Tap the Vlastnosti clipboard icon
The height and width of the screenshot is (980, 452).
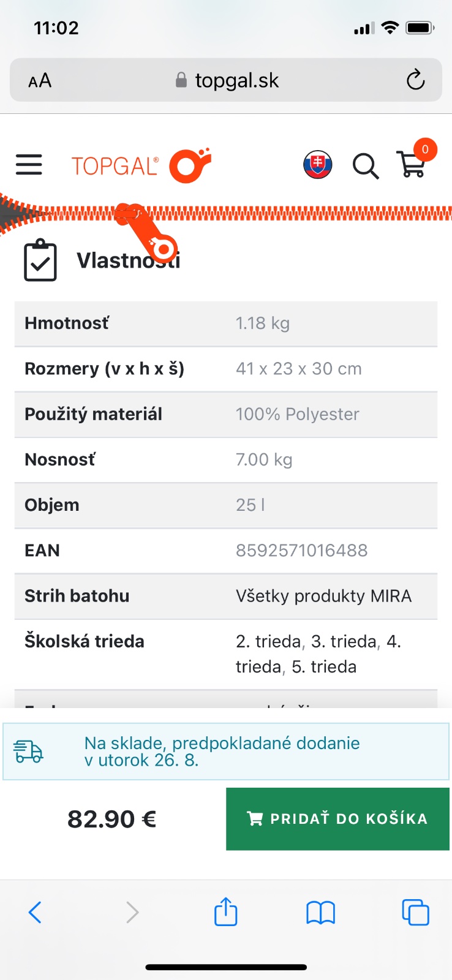tap(40, 260)
